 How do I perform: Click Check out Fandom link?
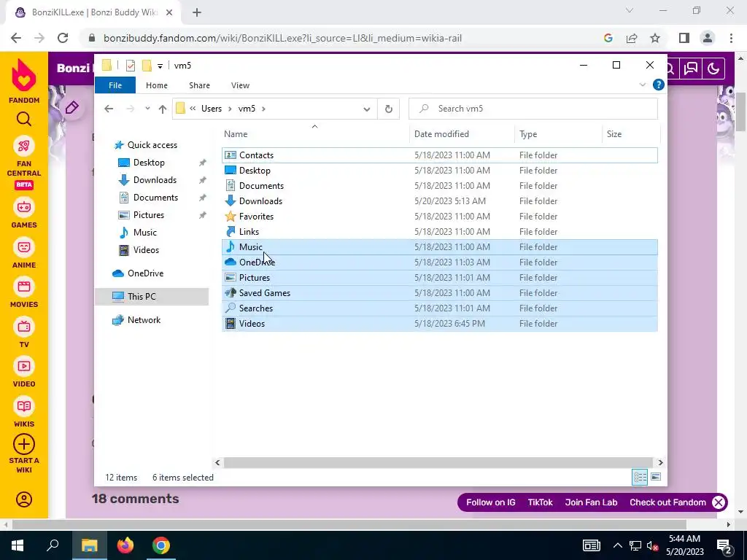coord(668,502)
